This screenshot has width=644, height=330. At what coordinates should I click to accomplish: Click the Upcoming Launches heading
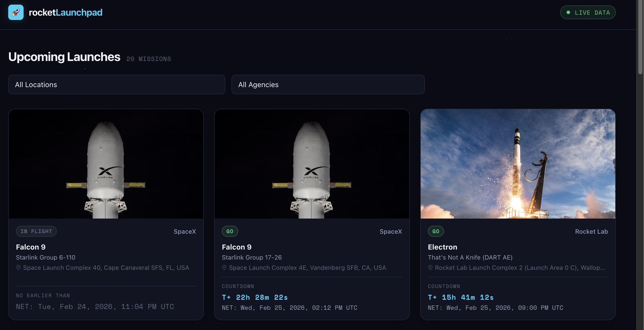point(64,57)
